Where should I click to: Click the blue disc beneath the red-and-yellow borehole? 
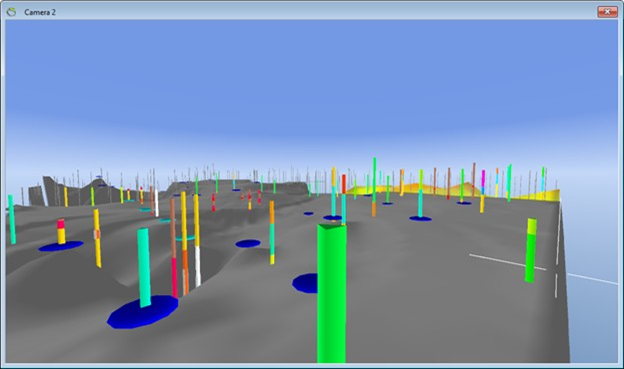pos(61,246)
